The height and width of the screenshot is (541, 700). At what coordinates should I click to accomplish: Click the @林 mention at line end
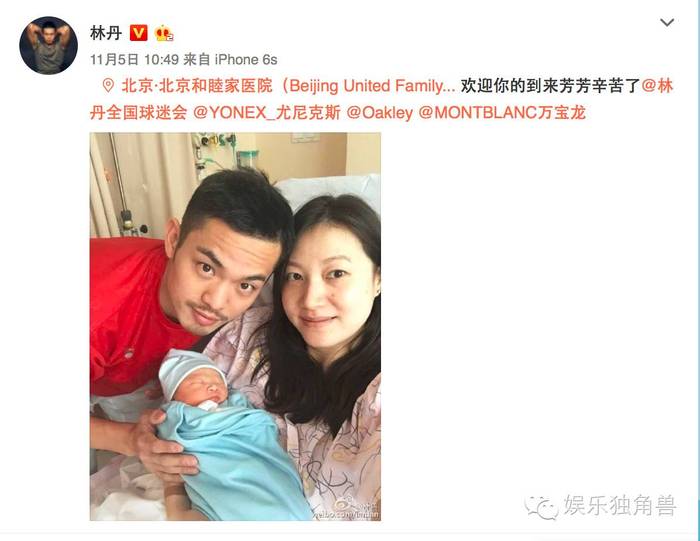click(657, 86)
